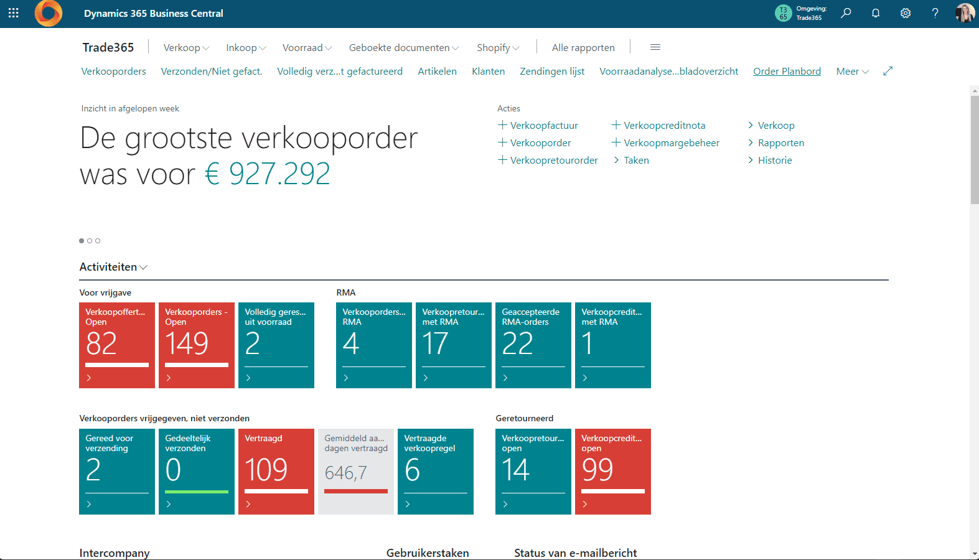
Task: Open Zendingen lijst
Action: pyautogui.click(x=552, y=71)
